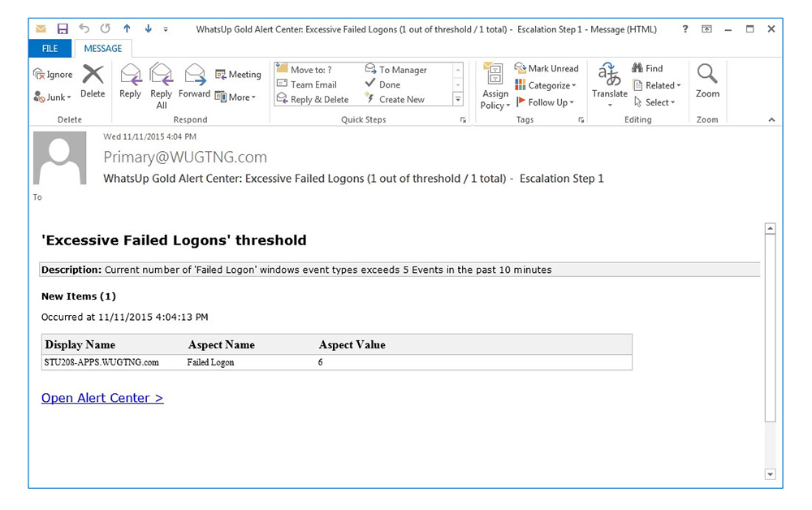The width and height of the screenshot is (812, 510).
Task: Open the Related dropdown menu
Action: [x=657, y=85]
